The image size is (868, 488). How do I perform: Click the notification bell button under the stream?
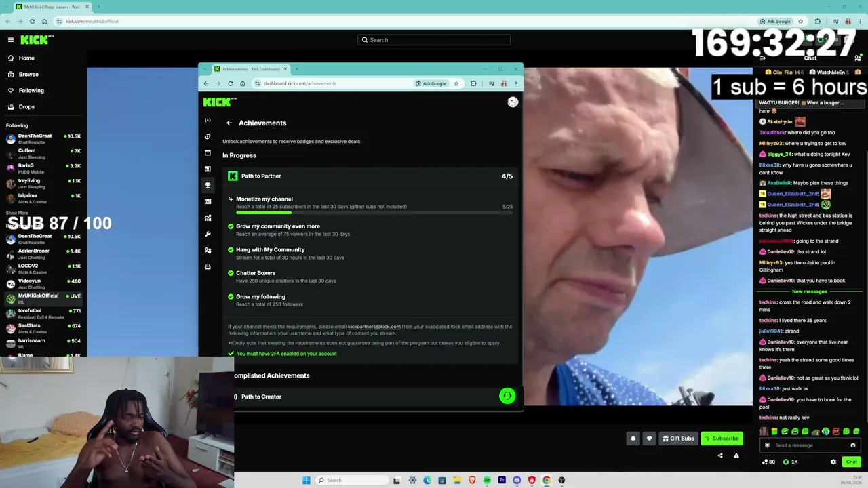point(633,439)
